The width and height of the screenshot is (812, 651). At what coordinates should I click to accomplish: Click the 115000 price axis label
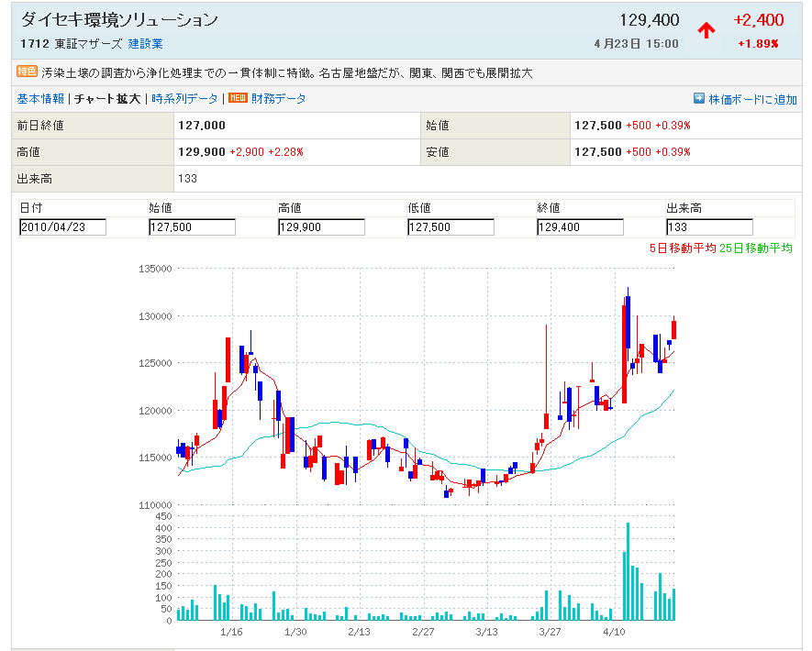tap(155, 458)
